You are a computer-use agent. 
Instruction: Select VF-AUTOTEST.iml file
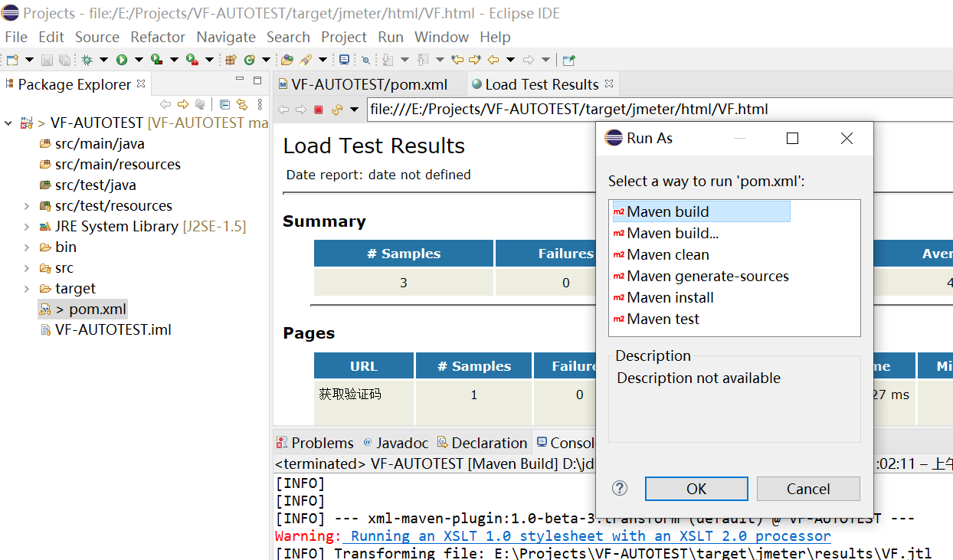pyautogui.click(x=113, y=329)
